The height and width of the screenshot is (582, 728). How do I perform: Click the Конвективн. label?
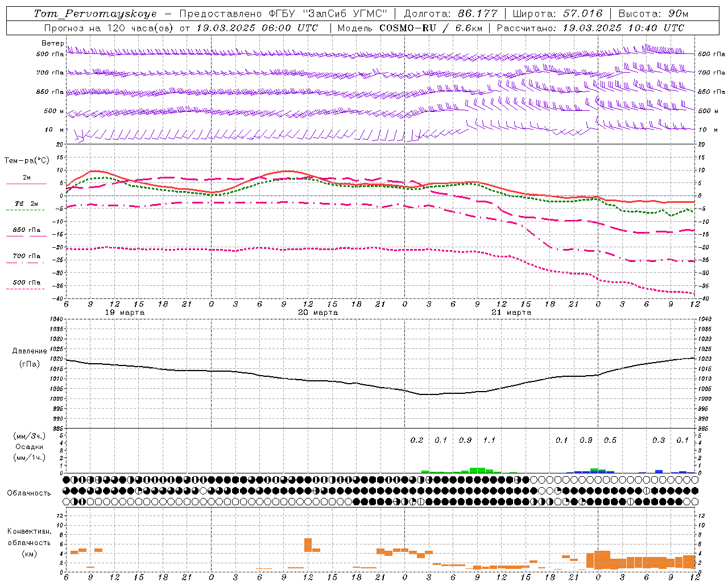pos(30,531)
